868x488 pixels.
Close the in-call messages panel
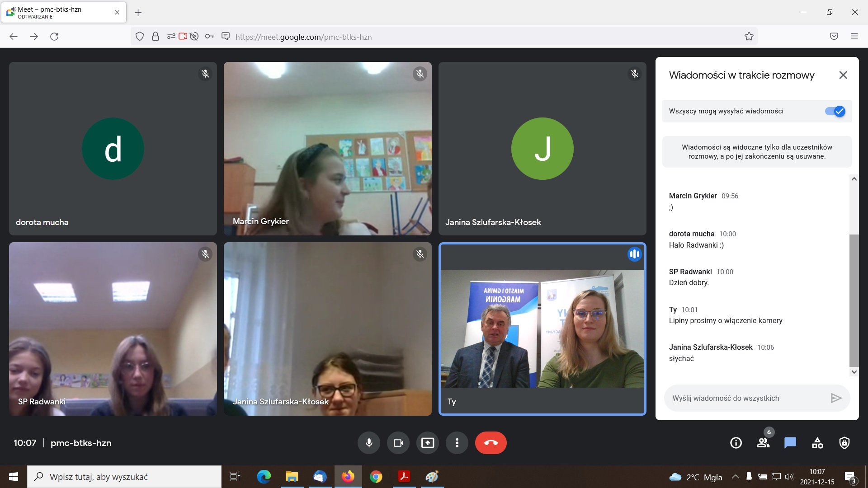pyautogui.click(x=843, y=75)
